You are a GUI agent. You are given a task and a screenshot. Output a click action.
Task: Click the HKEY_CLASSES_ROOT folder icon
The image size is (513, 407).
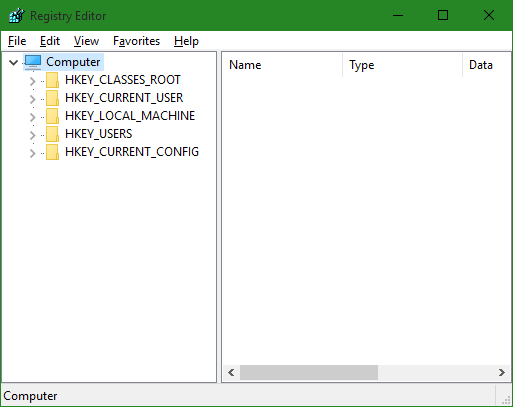(52, 80)
